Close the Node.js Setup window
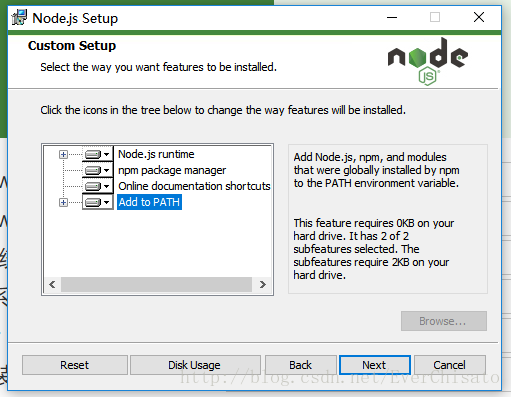This screenshot has height=397, width=511. pyautogui.click(x=479, y=17)
